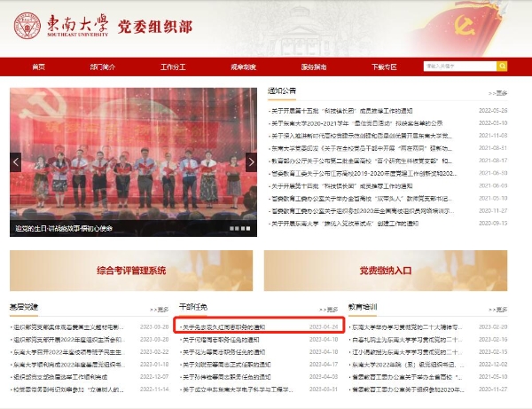This screenshot has height=409, width=532.
Task: Click the 东南大学 calligraphy title in header
Action: [78, 25]
